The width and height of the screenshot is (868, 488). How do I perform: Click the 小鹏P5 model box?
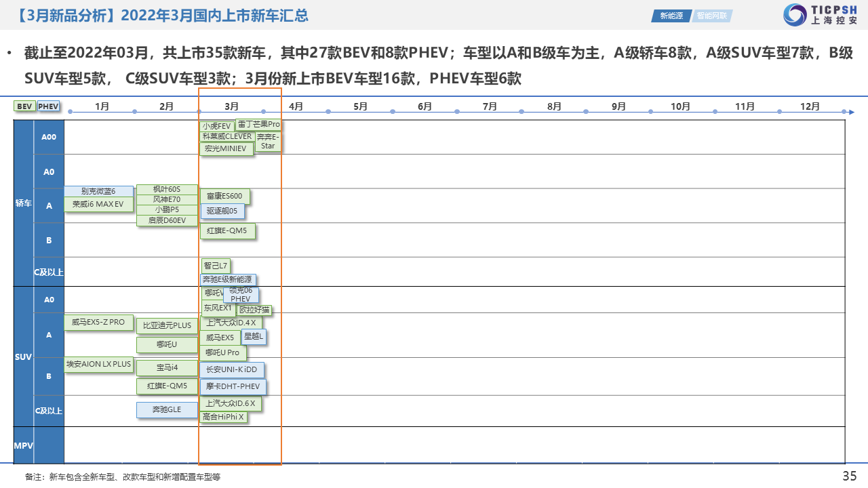[167, 209]
